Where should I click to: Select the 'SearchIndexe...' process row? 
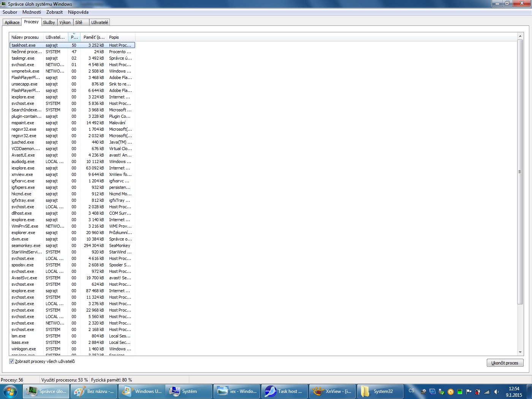72,110
